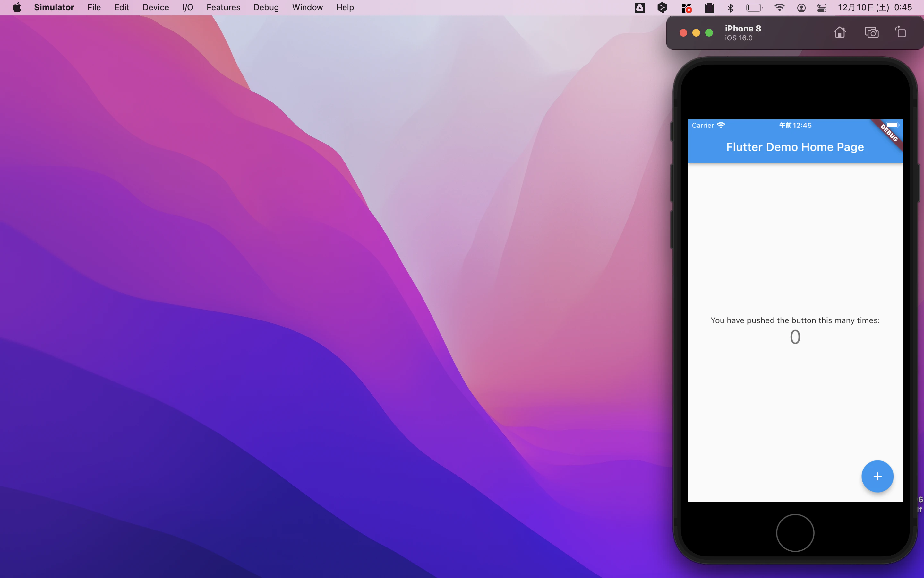The width and height of the screenshot is (924, 578).
Task: Open the Device menu
Action: click(x=156, y=7)
